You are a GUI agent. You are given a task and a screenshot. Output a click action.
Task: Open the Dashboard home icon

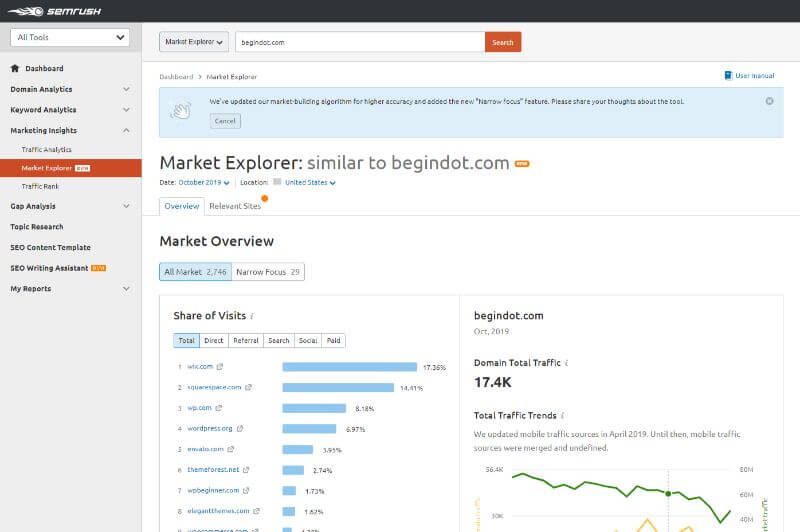pyautogui.click(x=15, y=68)
